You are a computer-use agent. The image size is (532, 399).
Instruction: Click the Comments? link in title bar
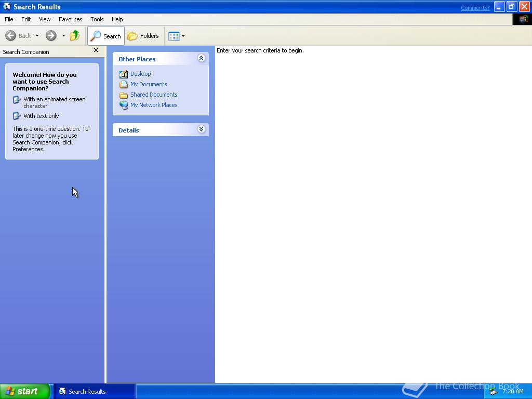pyautogui.click(x=475, y=8)
